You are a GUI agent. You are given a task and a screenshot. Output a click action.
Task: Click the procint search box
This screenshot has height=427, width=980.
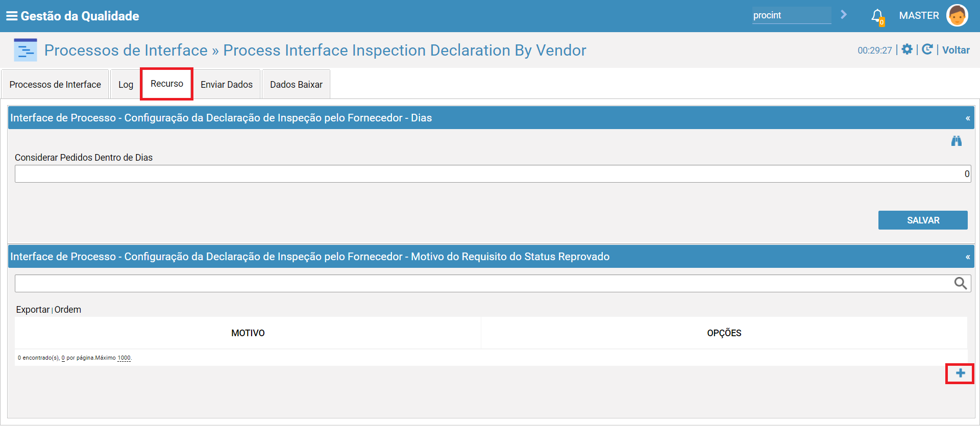coord(792,15)
